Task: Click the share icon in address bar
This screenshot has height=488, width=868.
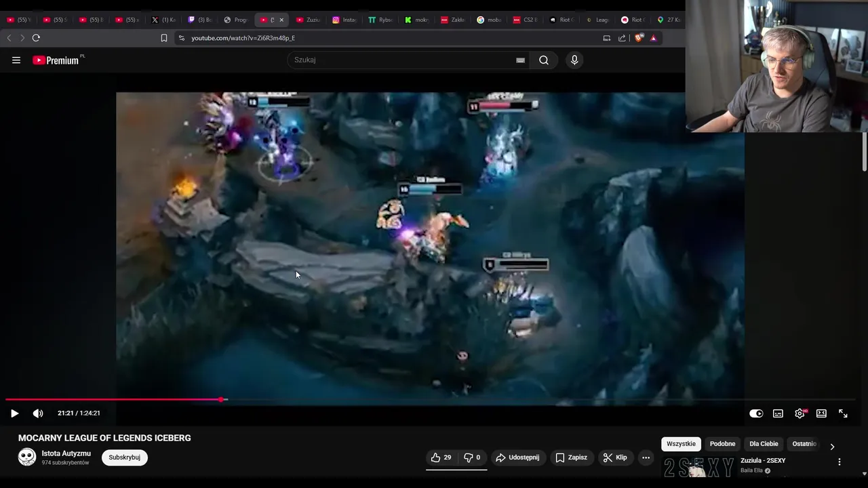Action: 622,38
